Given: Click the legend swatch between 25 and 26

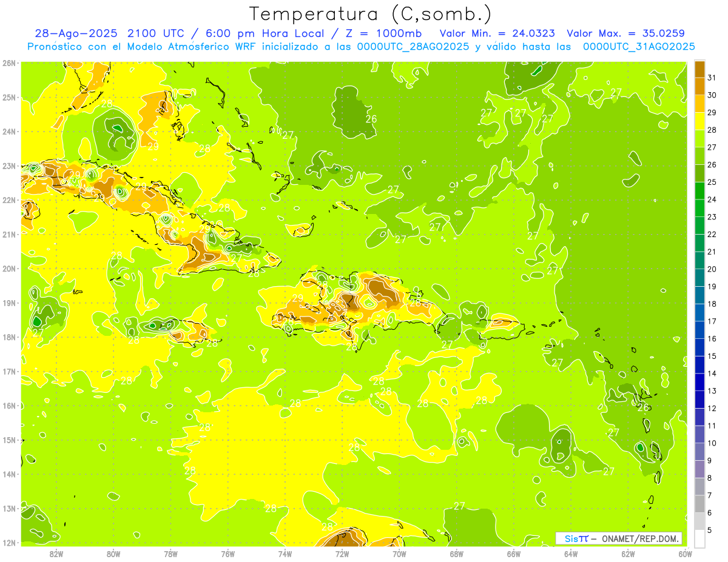Looking at the screenshot, I should coord(699,173).
